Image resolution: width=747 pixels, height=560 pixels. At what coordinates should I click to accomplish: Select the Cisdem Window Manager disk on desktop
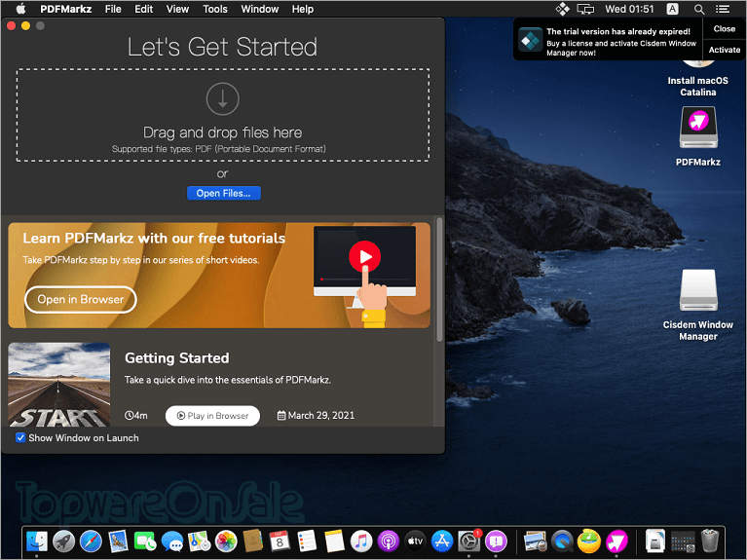coord(698,290)
